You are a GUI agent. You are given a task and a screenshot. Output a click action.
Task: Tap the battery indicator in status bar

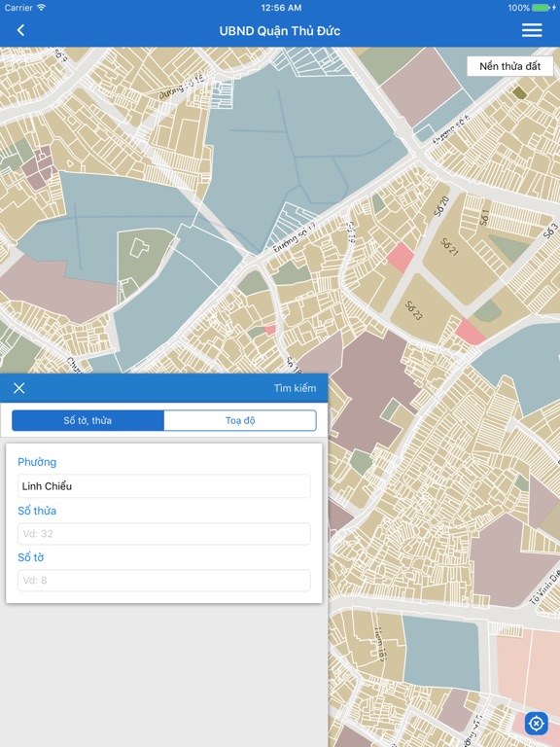pyautogui.click(x=542, y=8)
